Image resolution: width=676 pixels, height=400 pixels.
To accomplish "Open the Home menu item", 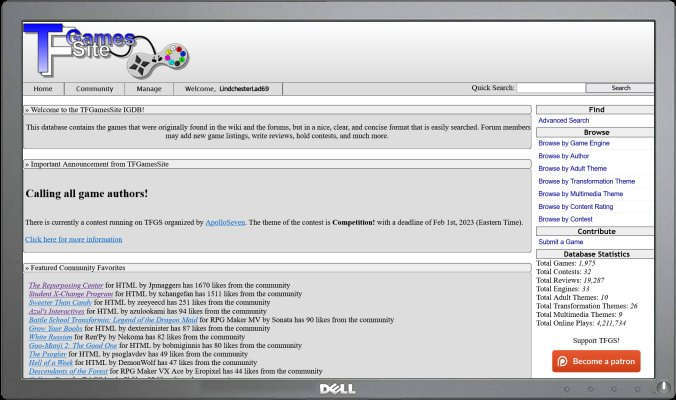I will click(x=43, y=89).
